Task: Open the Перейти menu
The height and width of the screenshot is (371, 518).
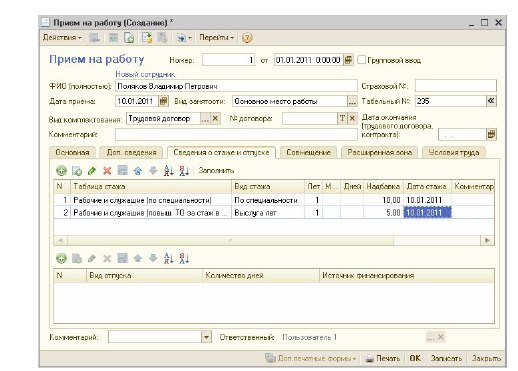Action: pos(216,38)
